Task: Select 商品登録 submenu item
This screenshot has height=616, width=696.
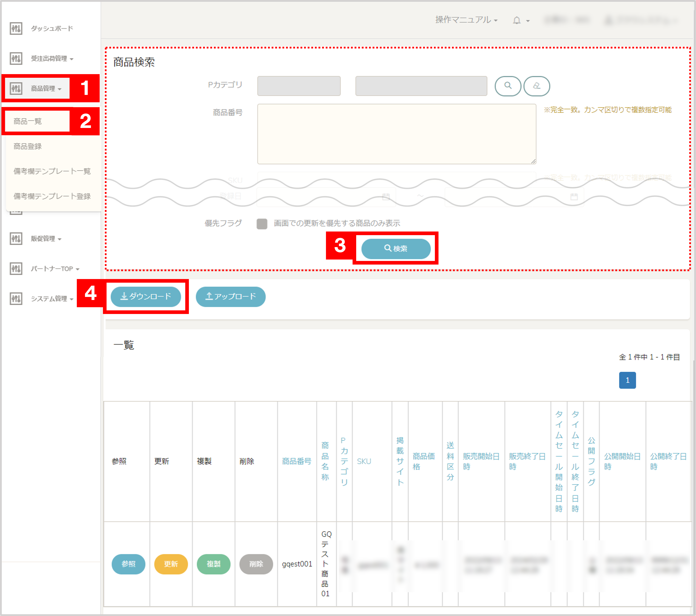Action: click(x=28, y=146)
